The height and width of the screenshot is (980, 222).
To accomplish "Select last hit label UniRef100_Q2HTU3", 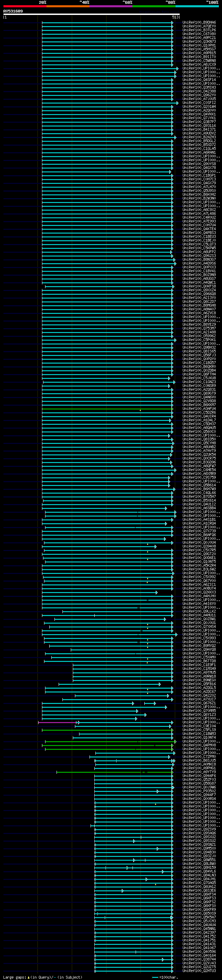I will 199,971.
